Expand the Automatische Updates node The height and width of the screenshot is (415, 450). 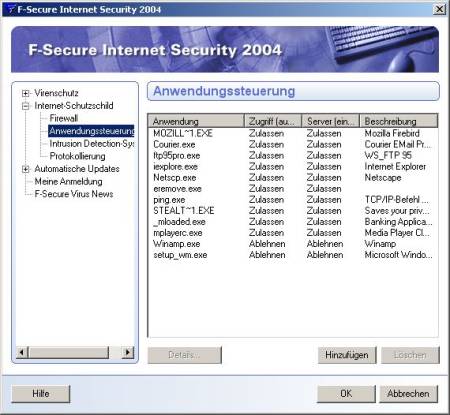tap(26, 169)
